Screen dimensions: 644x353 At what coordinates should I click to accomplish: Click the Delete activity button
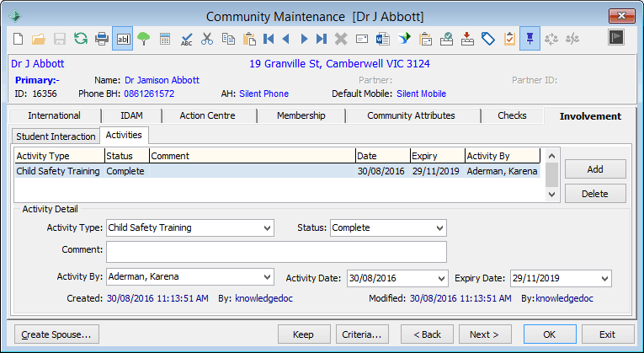(595, 194)
